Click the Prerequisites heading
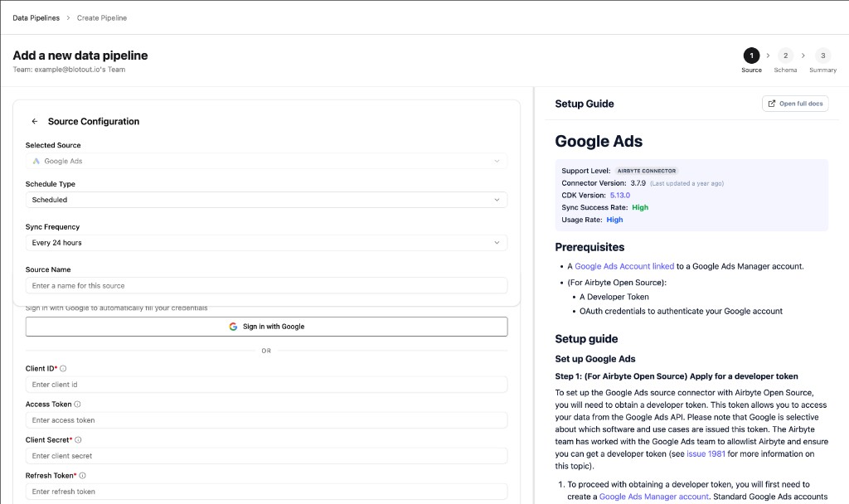This screenshot has width=849, height=504. point(589,247)
